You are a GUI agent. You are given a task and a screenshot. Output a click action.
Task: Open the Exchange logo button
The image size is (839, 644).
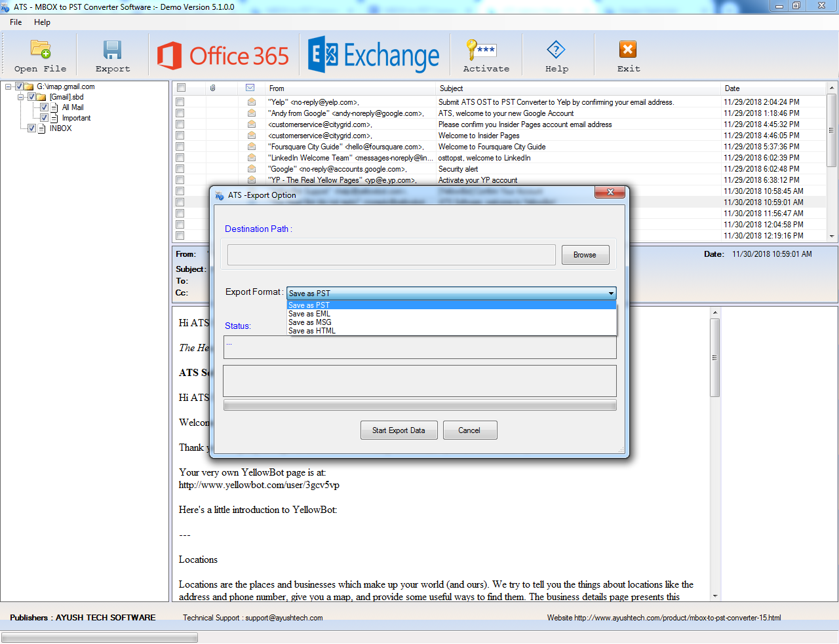point(374,55)
